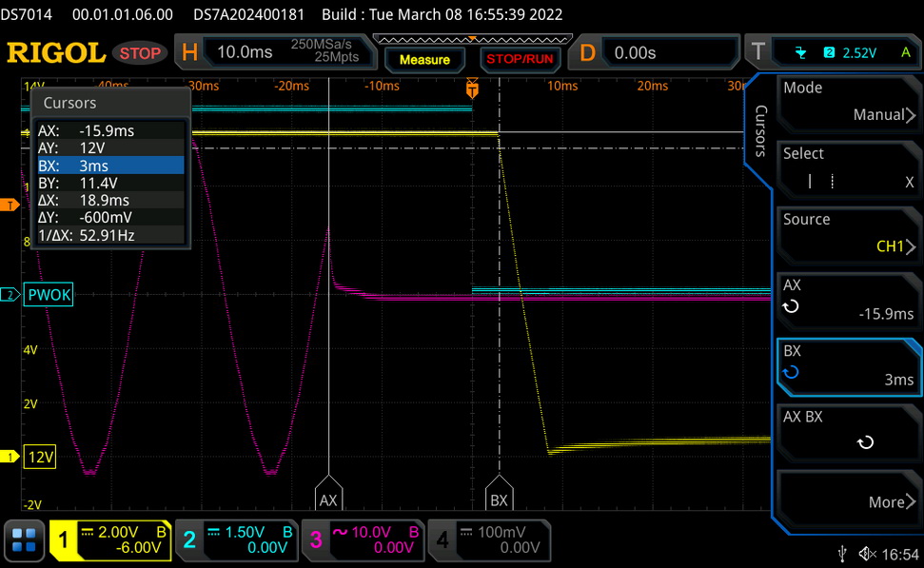
Task: Click channel 4 scale 100mV
Action: [x=501, y=532]
